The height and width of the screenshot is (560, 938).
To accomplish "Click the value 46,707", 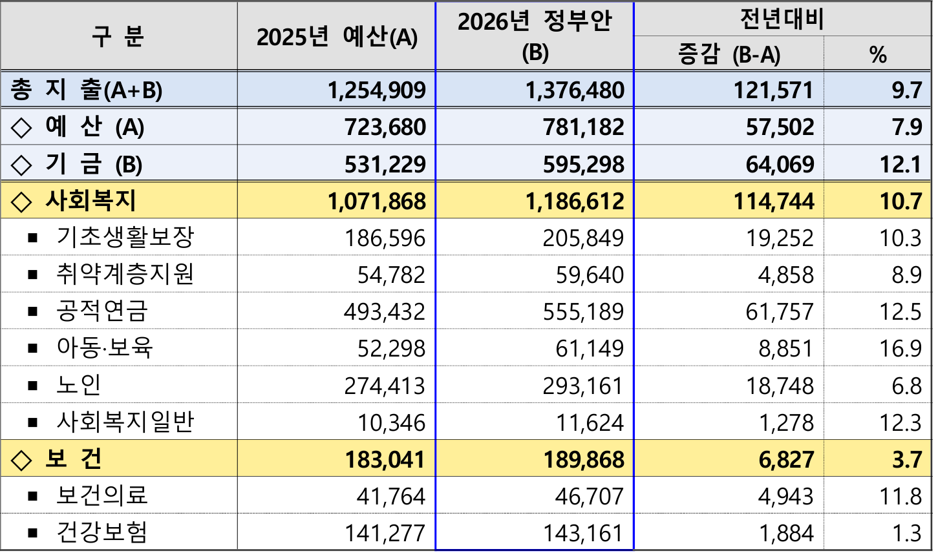I will click(x=590, y=497).
